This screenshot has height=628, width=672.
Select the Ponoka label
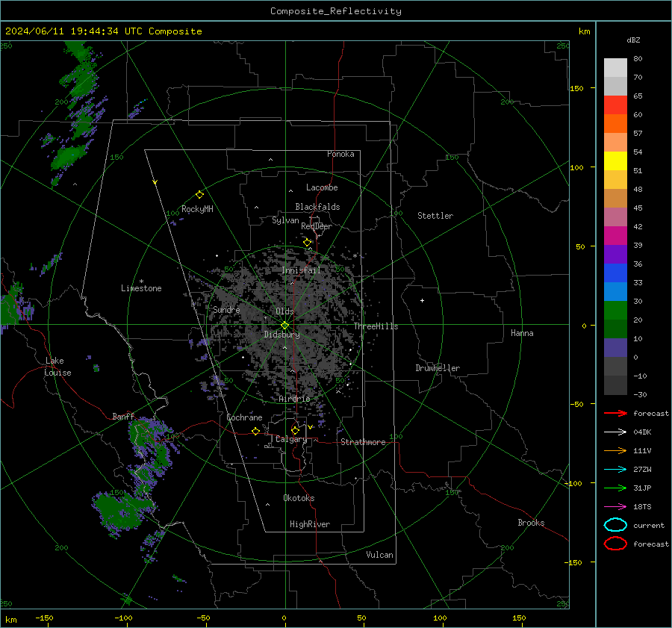pyautogui.click(x=340, y=154)
